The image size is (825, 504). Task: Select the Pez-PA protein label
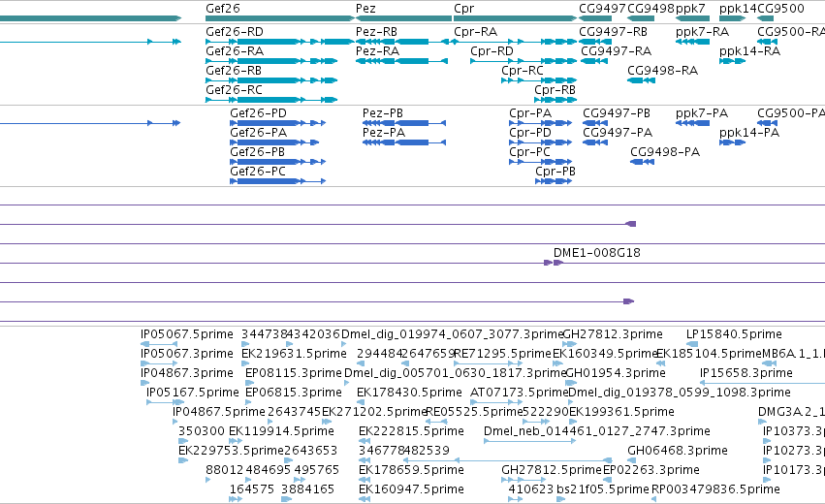384,133
